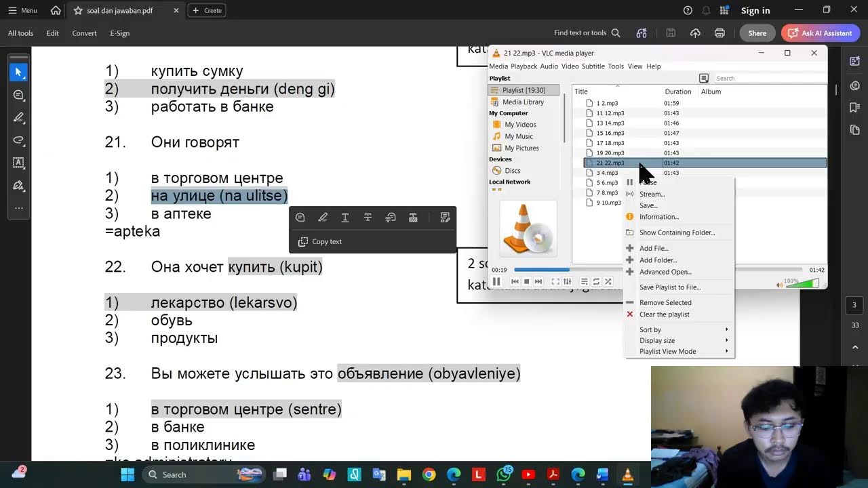Go to Acrobat Home
Image resolution: width=868 pixels, height=488 pixels.
pos(56,10)
